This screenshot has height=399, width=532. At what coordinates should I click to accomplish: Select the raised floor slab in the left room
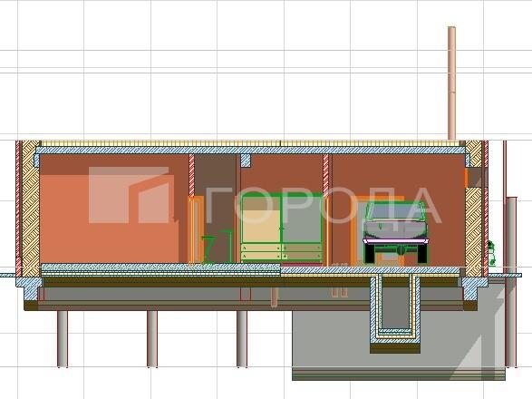pyautogui.click(x=160, y=269)
